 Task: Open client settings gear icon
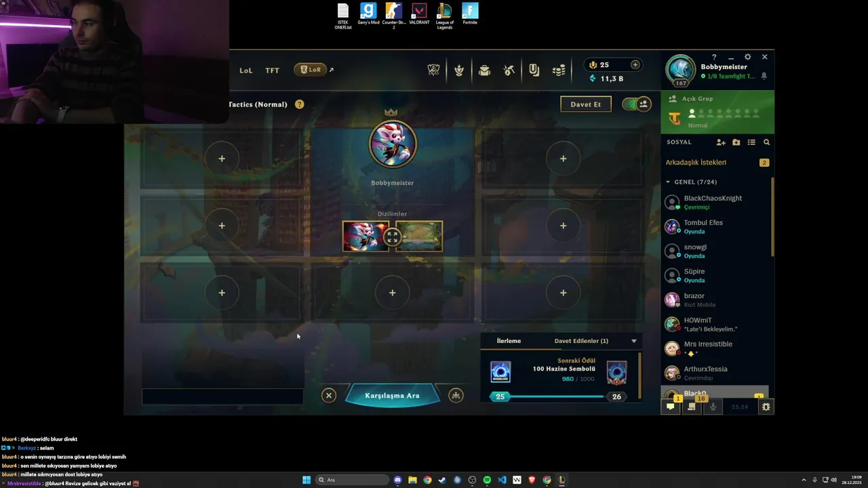[x=747, y=58]
